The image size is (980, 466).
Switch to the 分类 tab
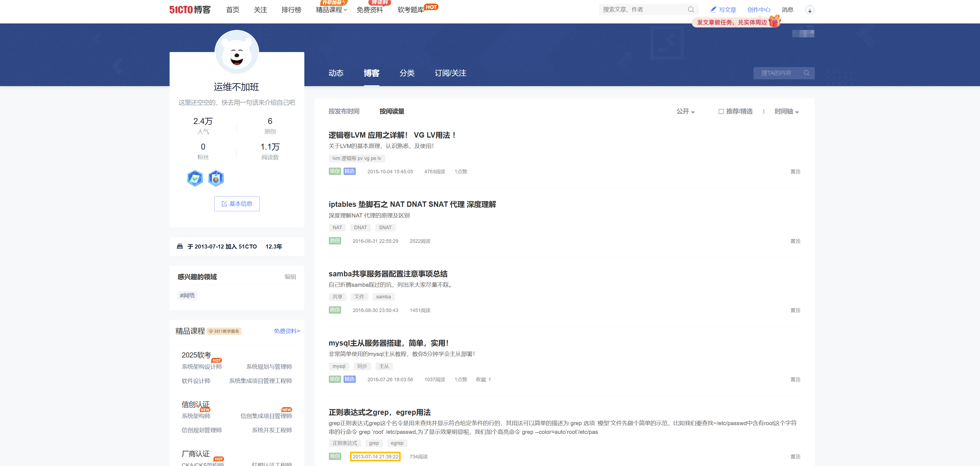(x=407, y=73)
